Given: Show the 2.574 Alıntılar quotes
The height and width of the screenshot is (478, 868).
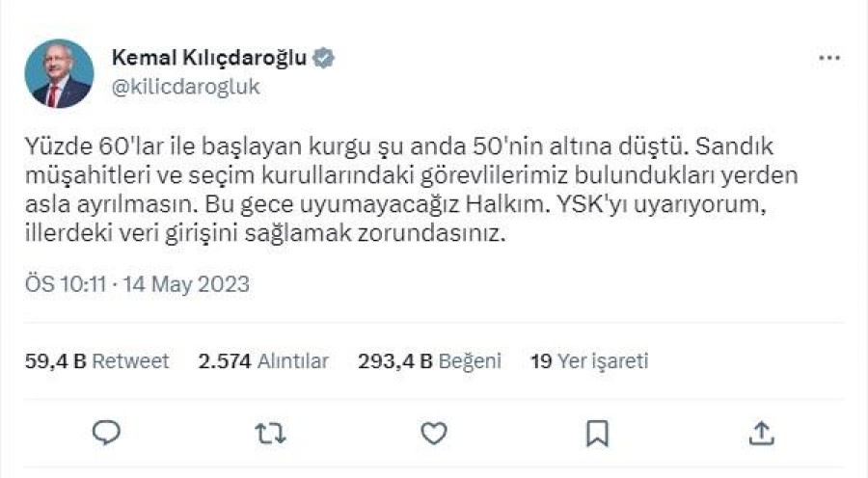Looking at the screenshot, I should (263, 361).
